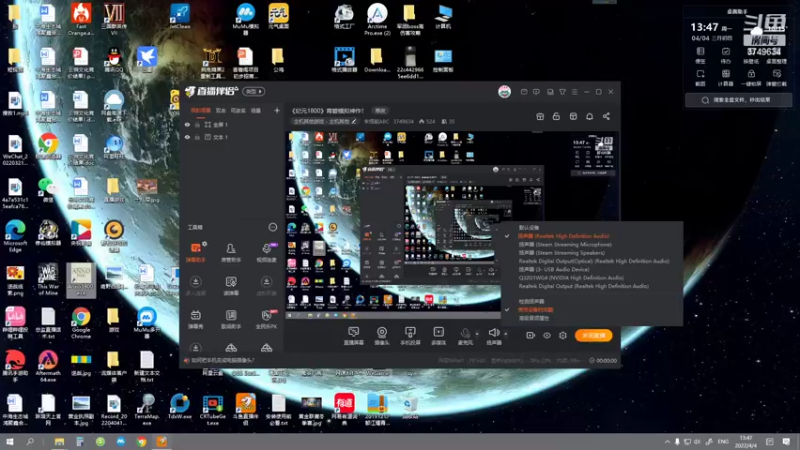Choose 扬声器 (Steam Streaming Speakers) in the device menu
The width and height of the screenshot is (800, 450).
(x=561, y=253)
